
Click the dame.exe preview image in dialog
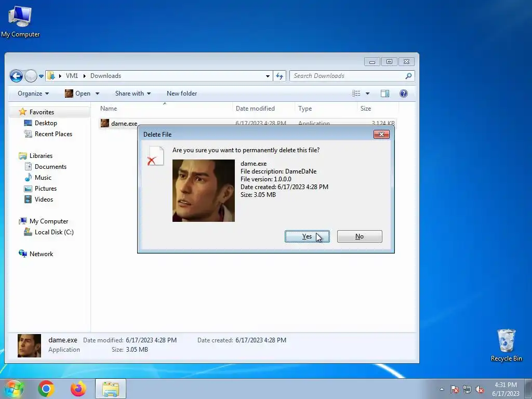pos(204,191)
